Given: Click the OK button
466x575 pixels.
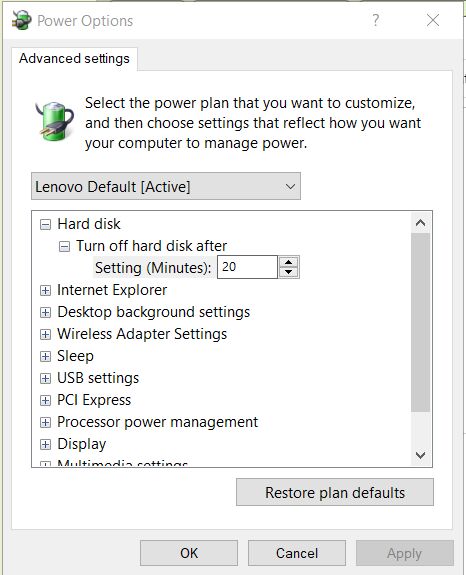Looking at the screenshot, I should [x=189, y=553].
